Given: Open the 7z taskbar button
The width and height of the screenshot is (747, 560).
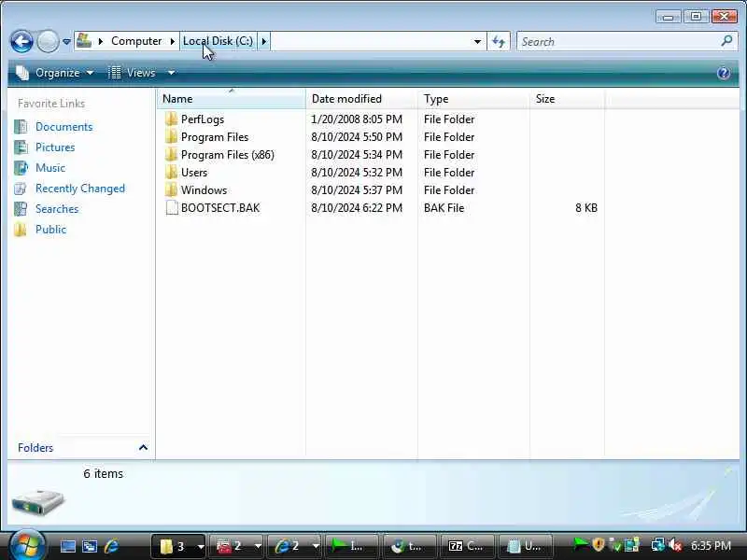Looking at the screenshot, I should (468, 546).
